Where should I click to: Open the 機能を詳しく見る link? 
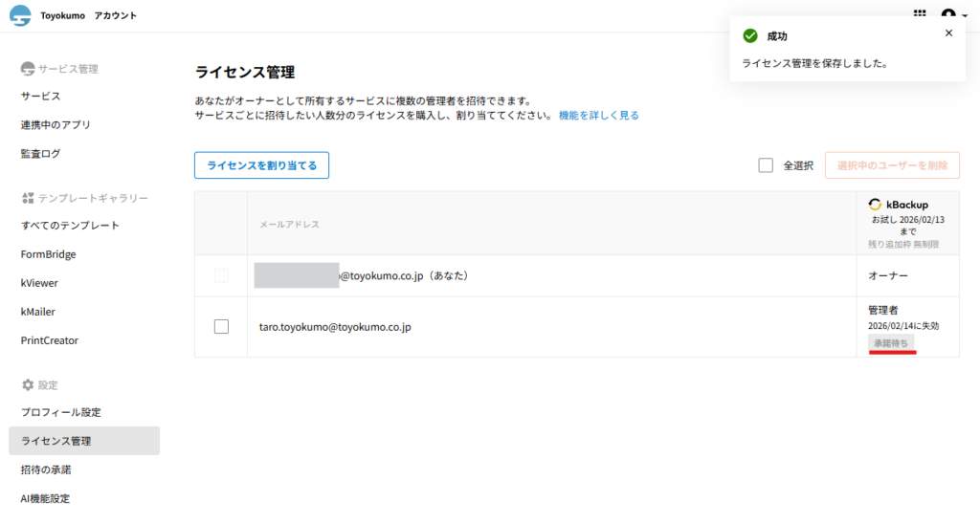tap(598, 115)
